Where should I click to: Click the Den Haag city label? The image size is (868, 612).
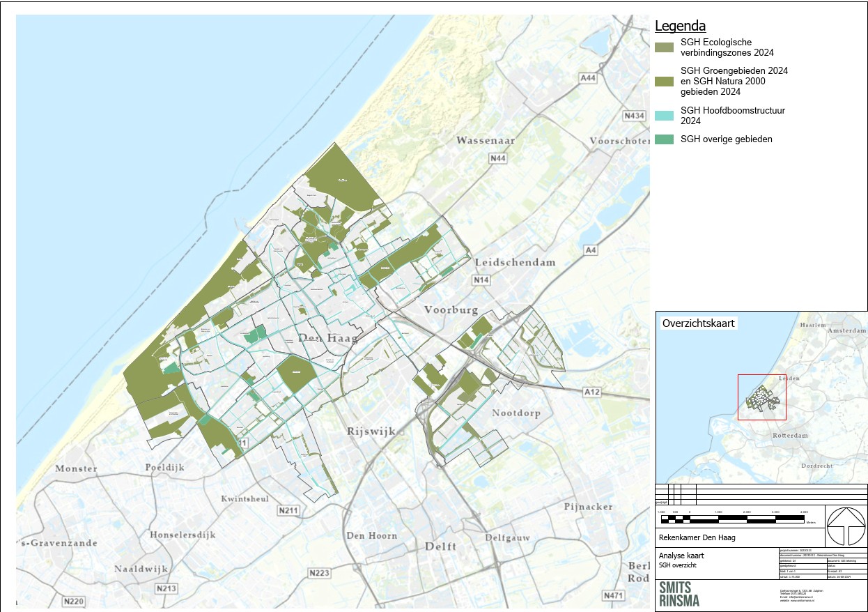click(x=327, y=338)
